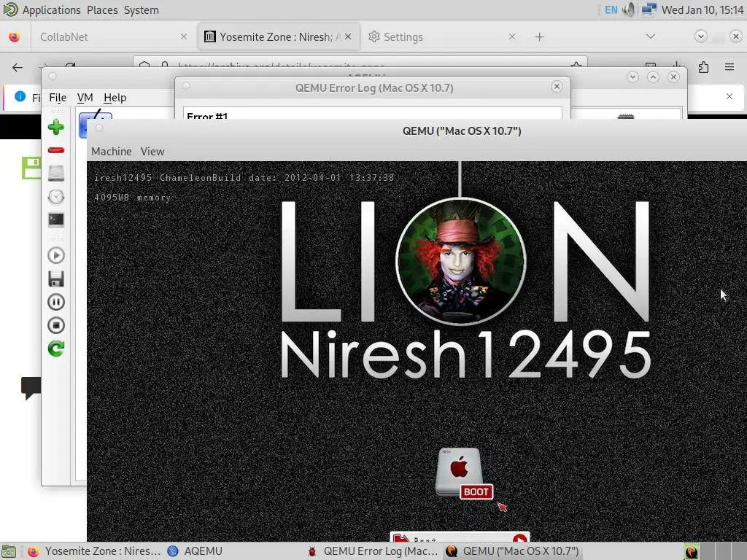Switch to the Settings browser tab
The width and height of the screenshot is (747, 560).
[441, 36]
